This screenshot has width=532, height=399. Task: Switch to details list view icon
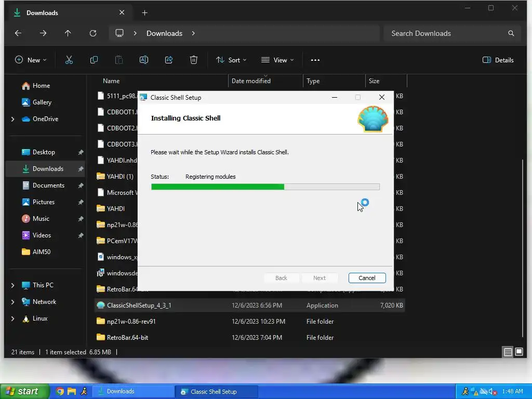508,352
